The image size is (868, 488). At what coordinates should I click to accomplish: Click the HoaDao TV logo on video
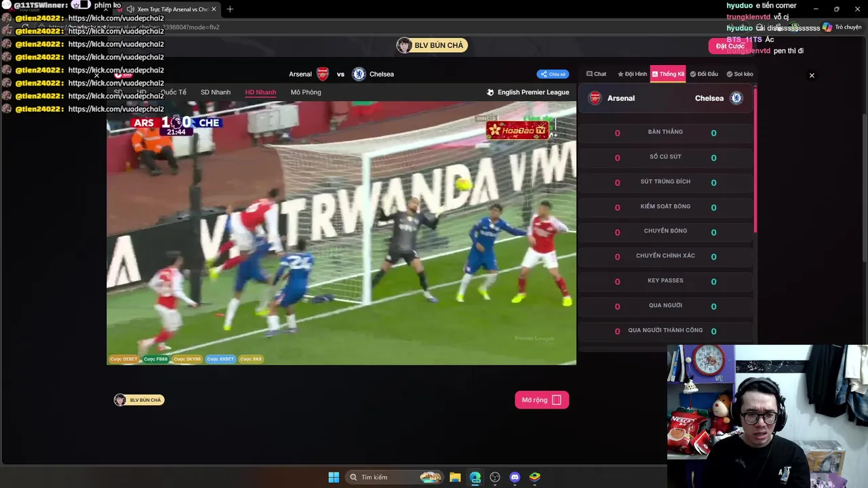click(x=517, y=129)
